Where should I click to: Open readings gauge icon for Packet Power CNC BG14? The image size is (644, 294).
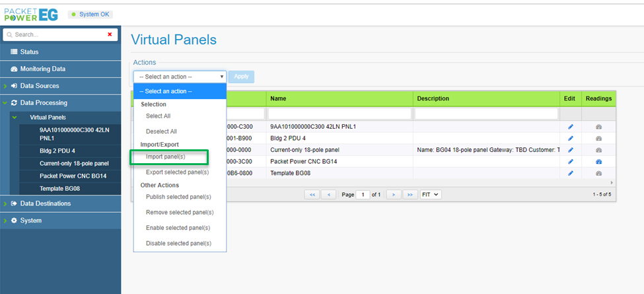pos(598,161)
